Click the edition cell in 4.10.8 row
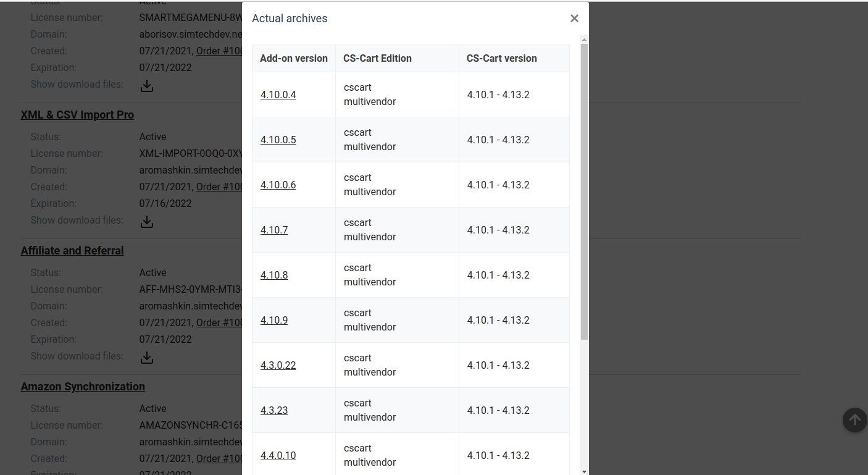Viewport: 868px width, 475px height. [x=397, y=275]
